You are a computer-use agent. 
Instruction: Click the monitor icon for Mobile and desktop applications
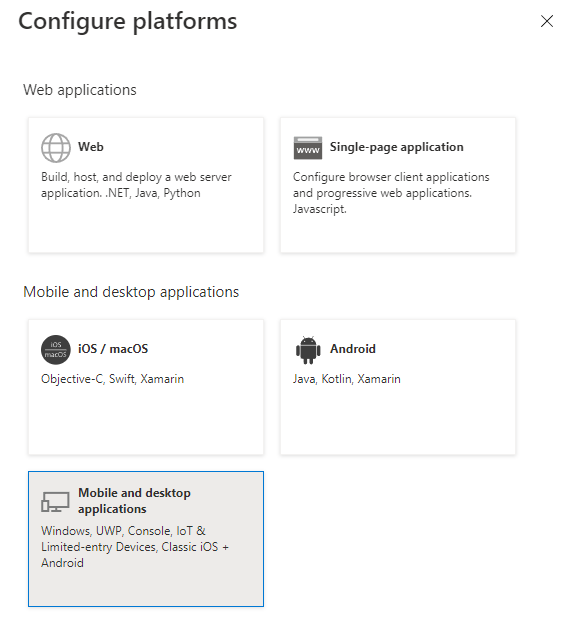pyautogui.click(x=55, y=501)
